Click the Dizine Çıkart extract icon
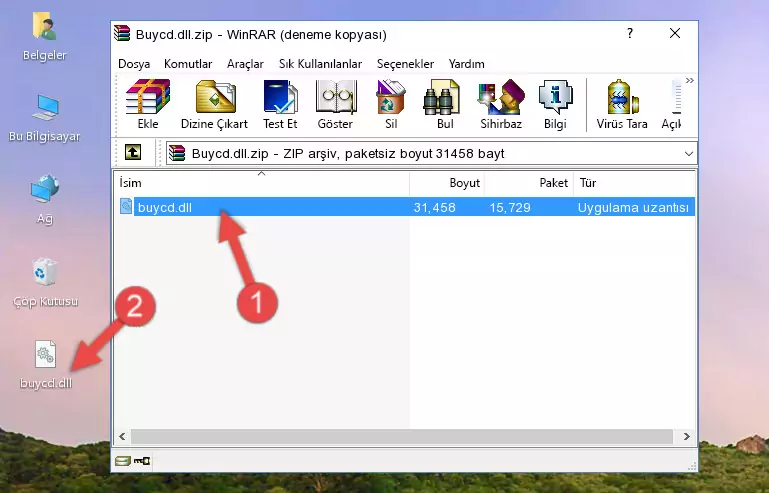769x493 pixels. 214,104
